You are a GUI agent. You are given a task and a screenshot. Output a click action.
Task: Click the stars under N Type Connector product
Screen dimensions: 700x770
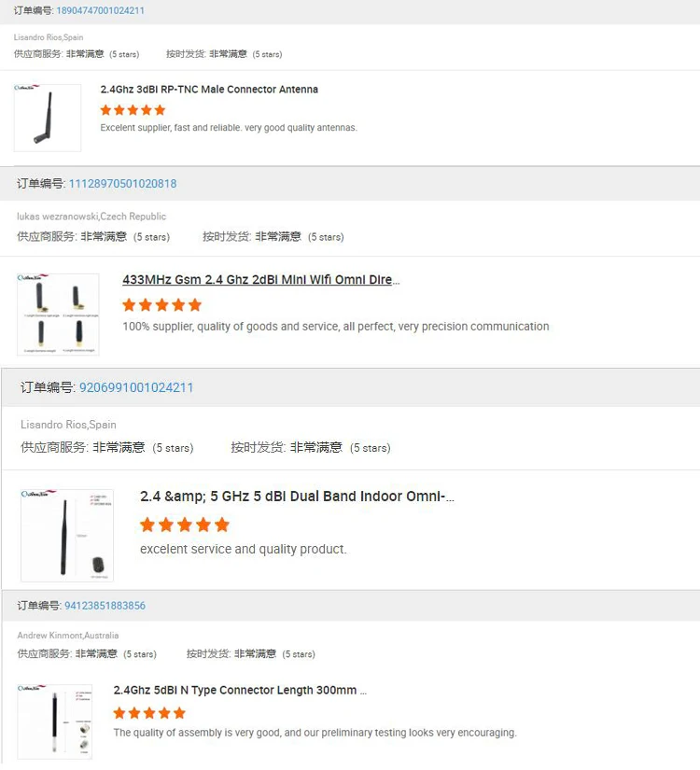149,713
